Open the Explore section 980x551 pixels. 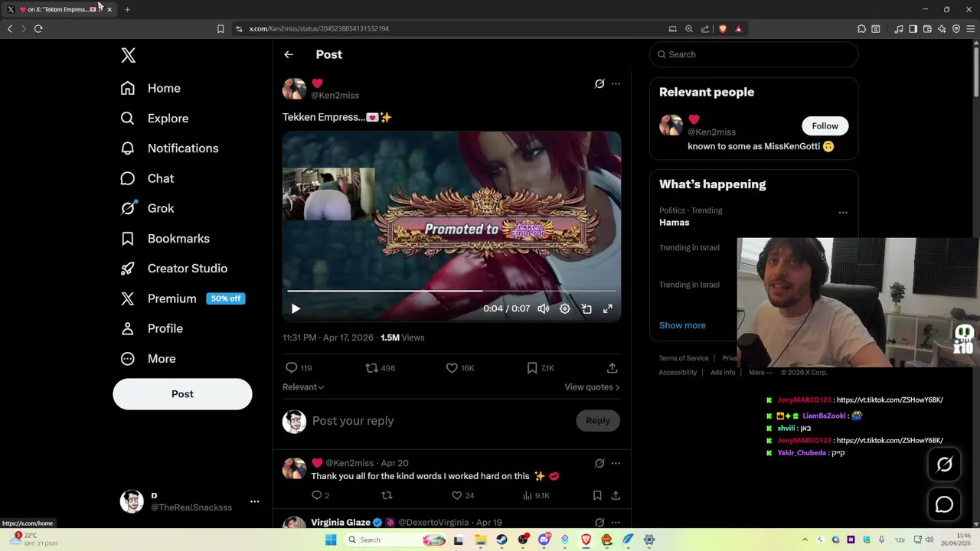(x=155, y=119)
